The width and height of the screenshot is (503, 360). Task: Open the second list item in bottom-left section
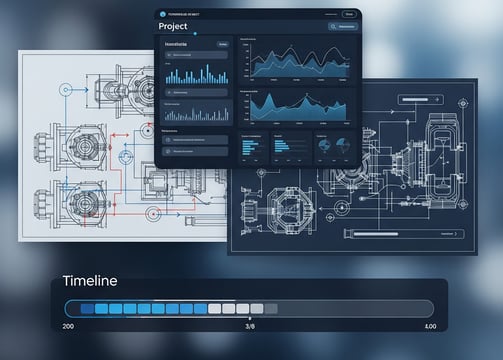click(x=195, y=151)
